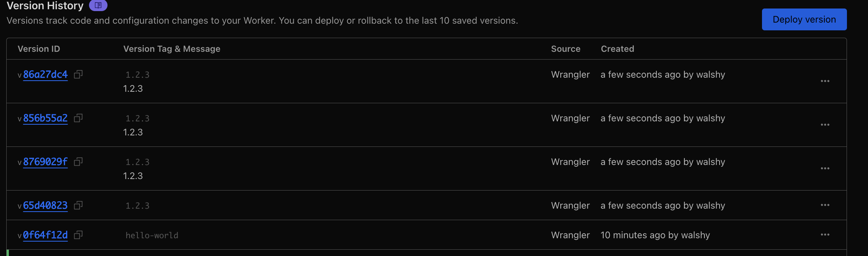Copy version ID 8769029f
The image size is (868, 256).
pyautogui.click(x=78, y=162)
